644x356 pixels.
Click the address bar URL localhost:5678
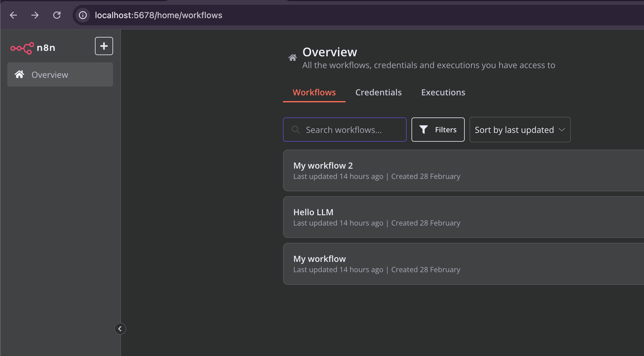coord(158,15)
